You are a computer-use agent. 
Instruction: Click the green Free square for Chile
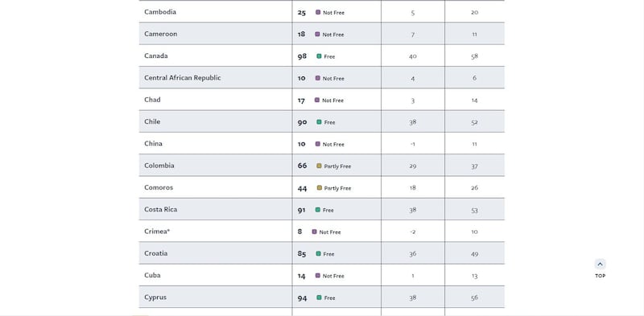pos(319,122)
